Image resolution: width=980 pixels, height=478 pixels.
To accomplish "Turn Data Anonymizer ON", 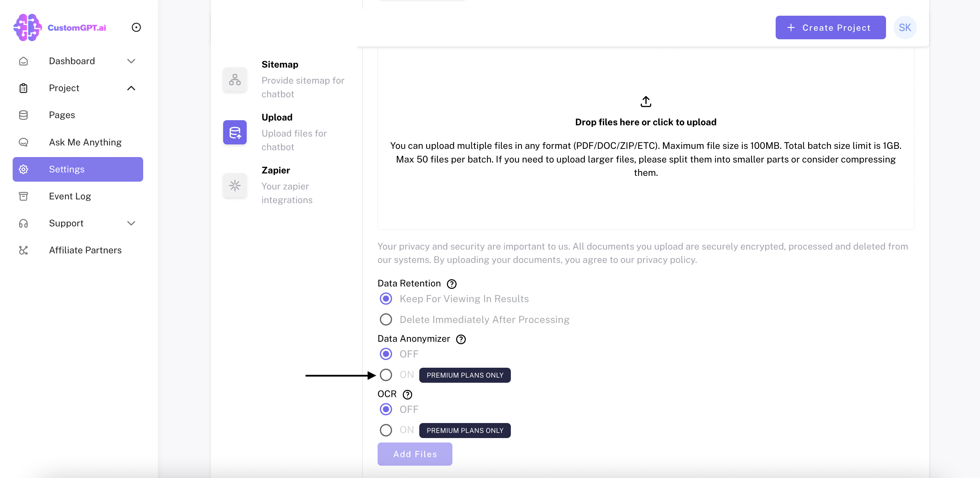I will 386,375.
